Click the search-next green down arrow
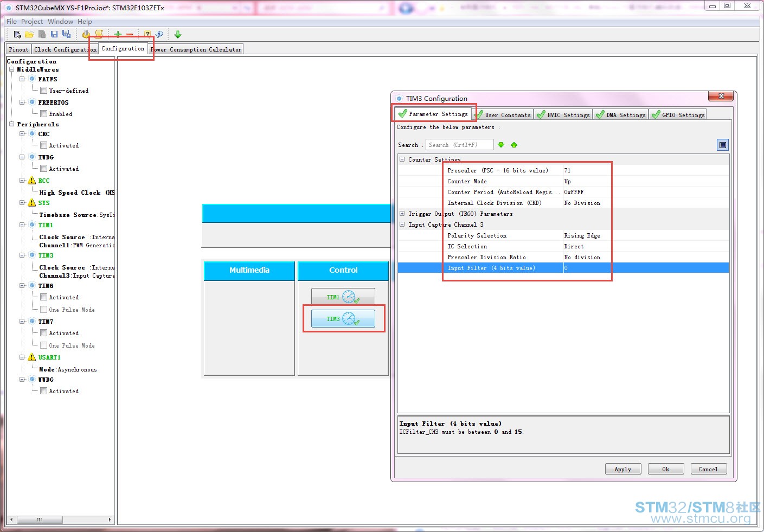764x532 pixels. coord(501,145)
